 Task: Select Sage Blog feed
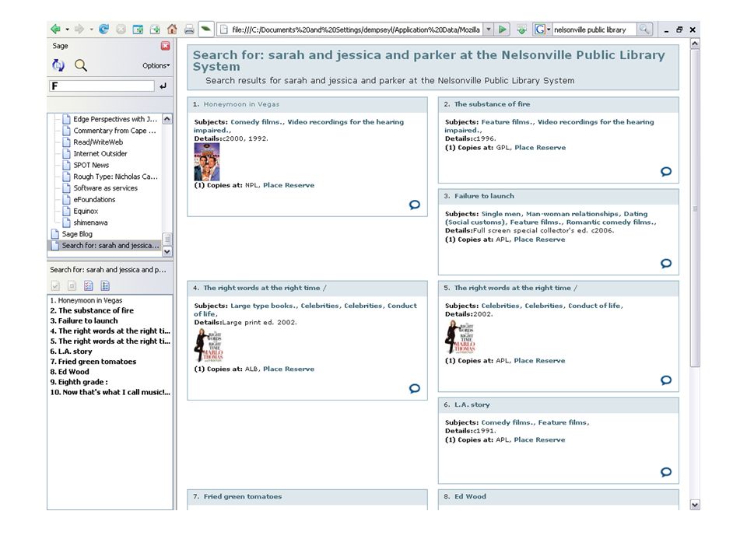77,234
